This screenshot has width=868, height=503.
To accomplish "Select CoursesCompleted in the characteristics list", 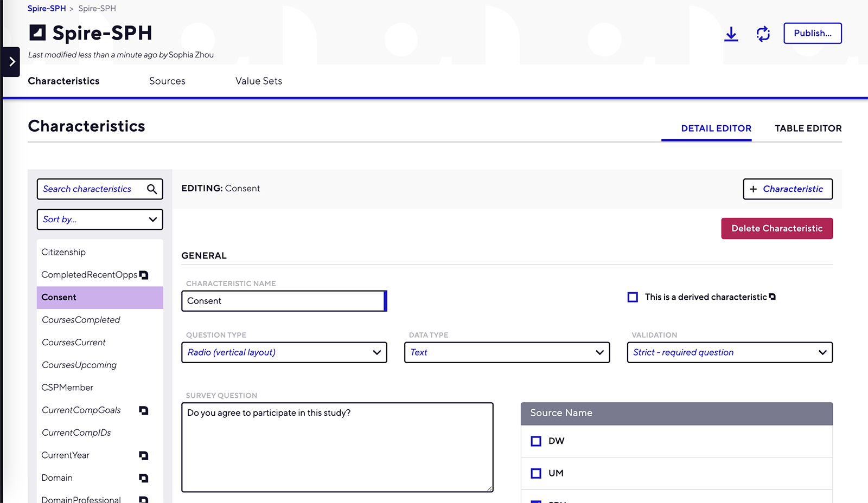I will (81, 320).
